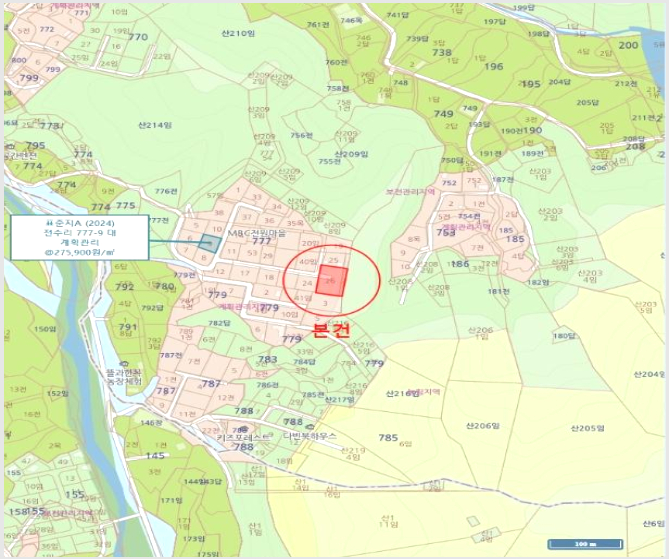Click the '산206임' parcel label

pyautogui.click(x=483, y=425)
